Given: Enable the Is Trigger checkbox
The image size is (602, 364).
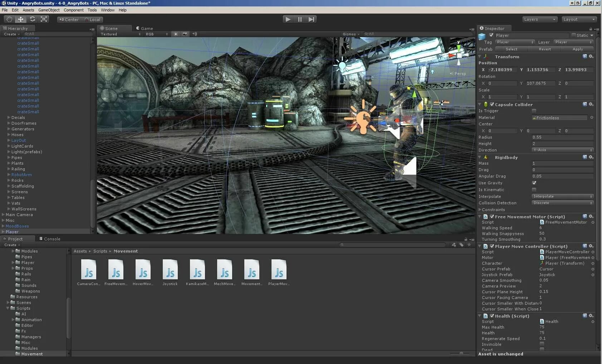Looking at the screenshot, I should (534, 111).
